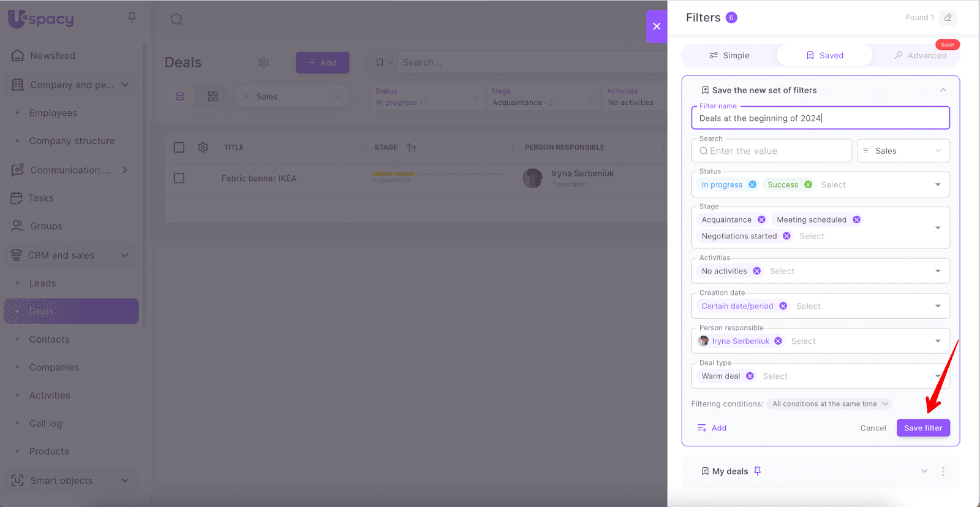Open the Filtering conditions dropdown
The width and height of the screenshot is (980, 507).
[829, 404]
